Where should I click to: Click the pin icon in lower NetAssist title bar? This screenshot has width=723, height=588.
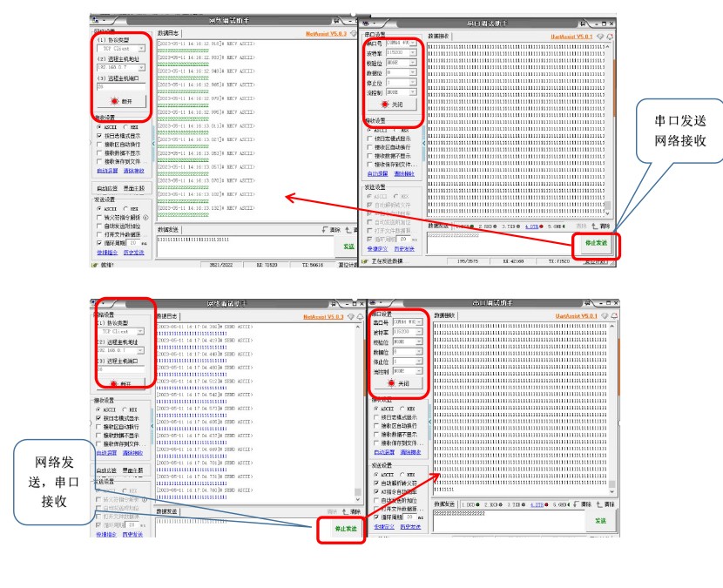click(334, 303)
